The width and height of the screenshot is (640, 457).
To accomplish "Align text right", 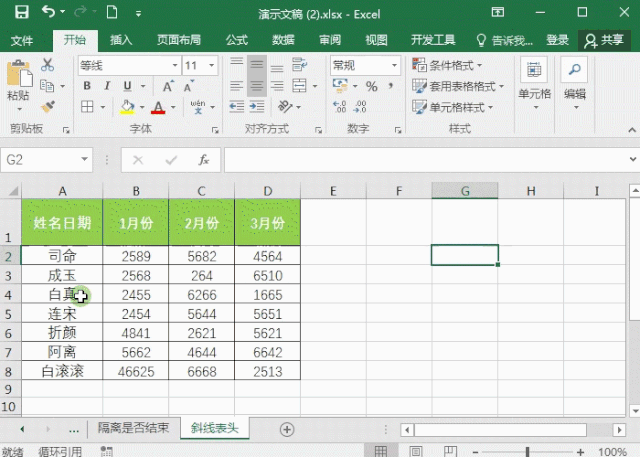I will (x=277, y=86).
